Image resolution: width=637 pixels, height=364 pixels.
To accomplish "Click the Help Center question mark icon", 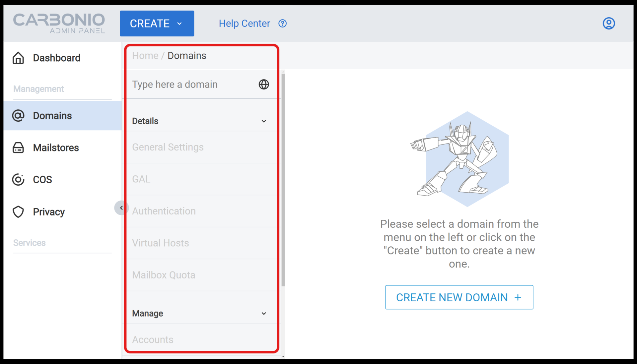I will [x=282, y=23].
